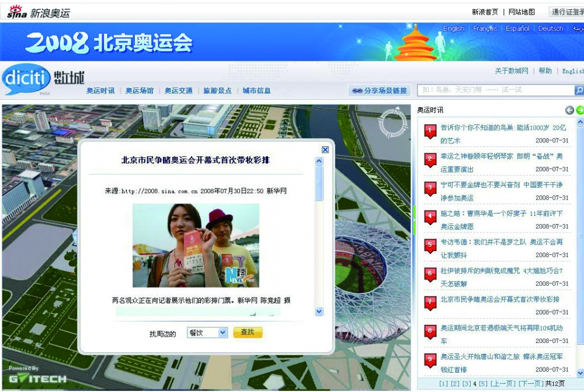Click the green next arrow in 奥运时讯 panel
Image resolution: width=584 pixels, height=392 pixels.
point(580,110)
